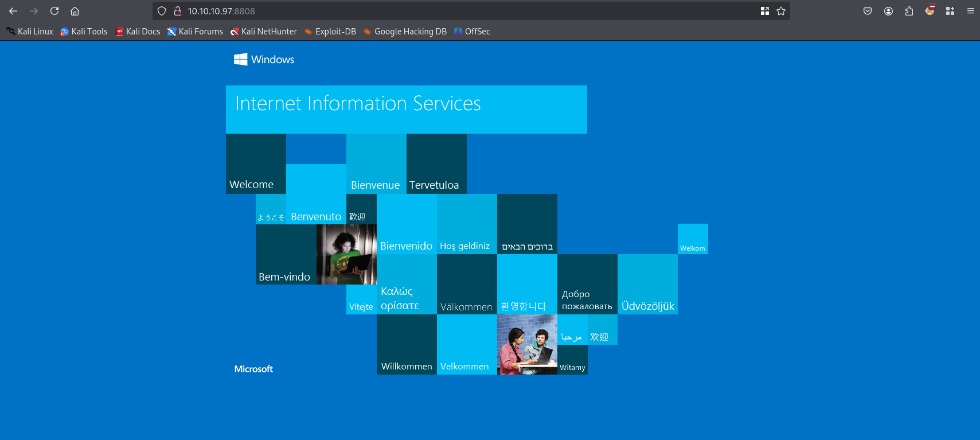The width and height of the screenshot is (980, 440).
Task: Click the Microsoft logo text
Action: [253, 369]
